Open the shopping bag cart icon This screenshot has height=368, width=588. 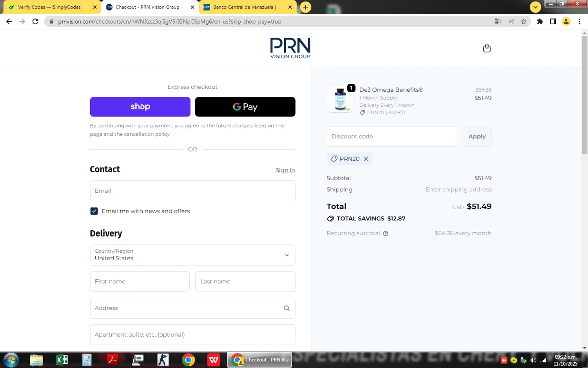pyautogui.click(x=487, y=48)
